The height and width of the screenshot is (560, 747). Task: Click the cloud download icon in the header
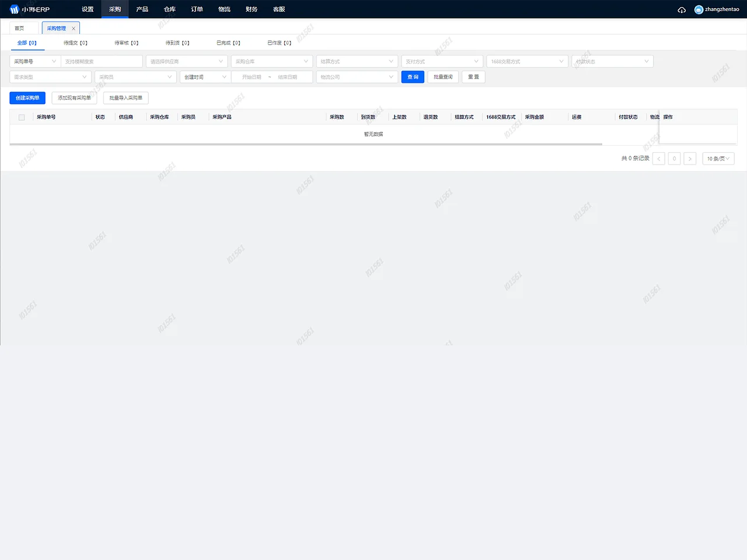tap(681, 9)
